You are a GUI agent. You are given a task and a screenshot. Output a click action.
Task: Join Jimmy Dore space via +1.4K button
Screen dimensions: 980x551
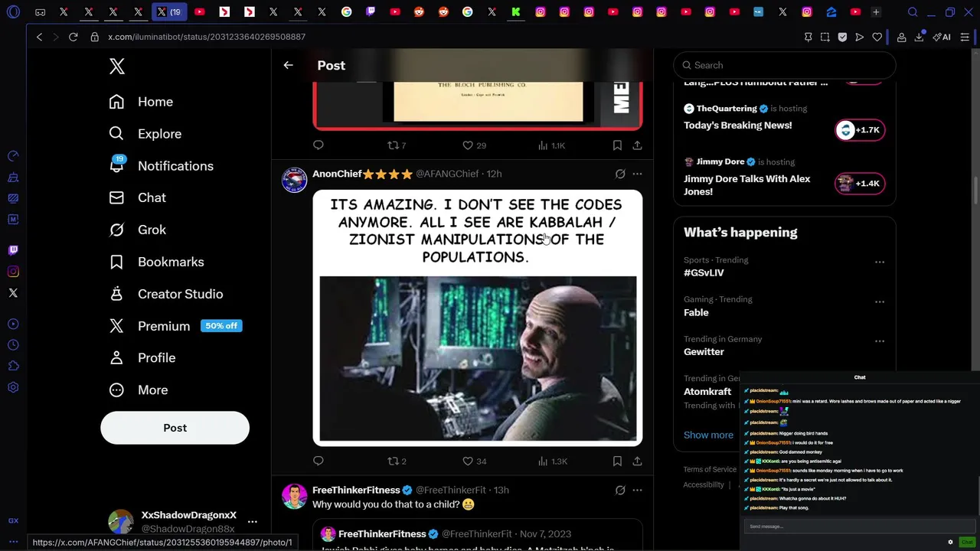click(860, 184)
